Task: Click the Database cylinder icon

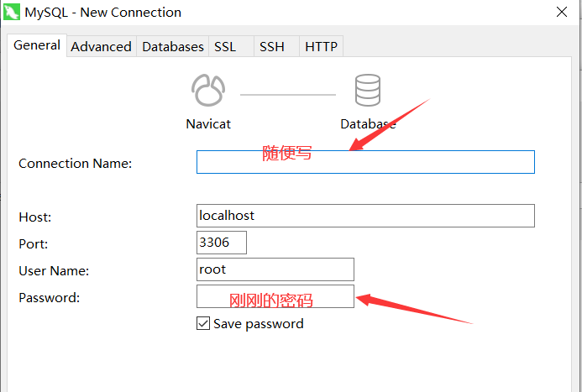Action: click(x=368, y=90)
